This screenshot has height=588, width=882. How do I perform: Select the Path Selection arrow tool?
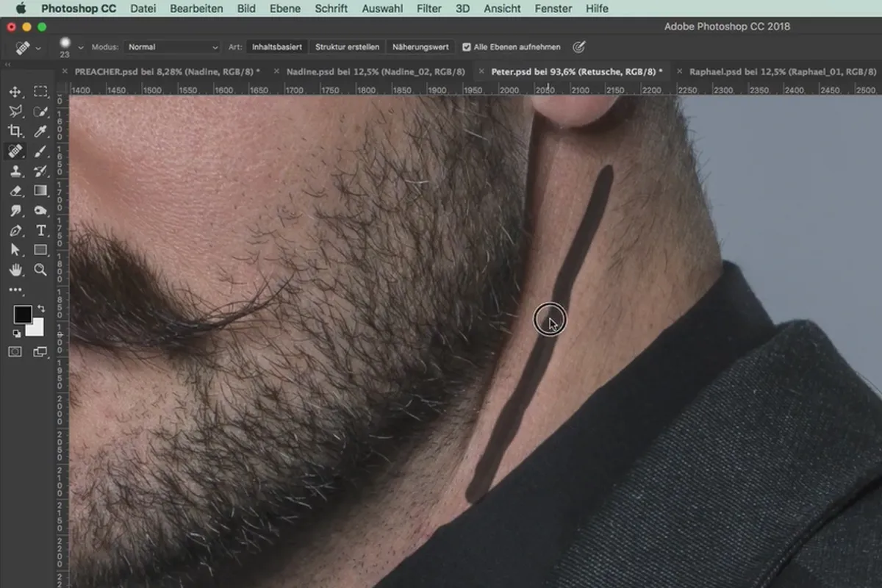tap(15, 251)
